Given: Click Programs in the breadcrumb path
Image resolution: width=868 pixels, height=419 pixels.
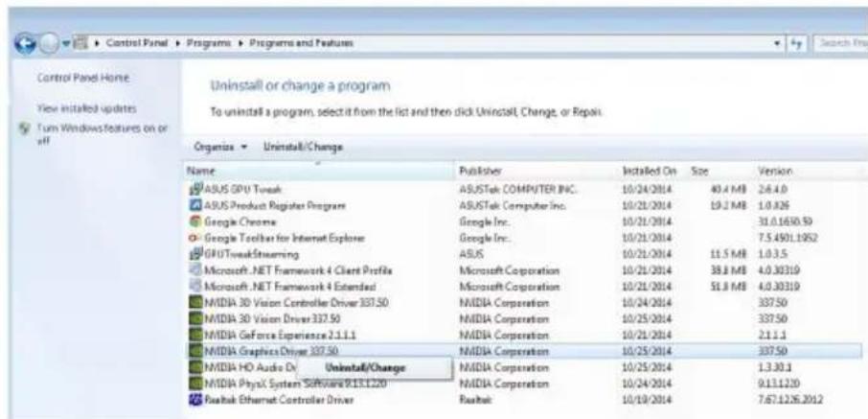Looking at the screenshot, I should pos(211,43).
